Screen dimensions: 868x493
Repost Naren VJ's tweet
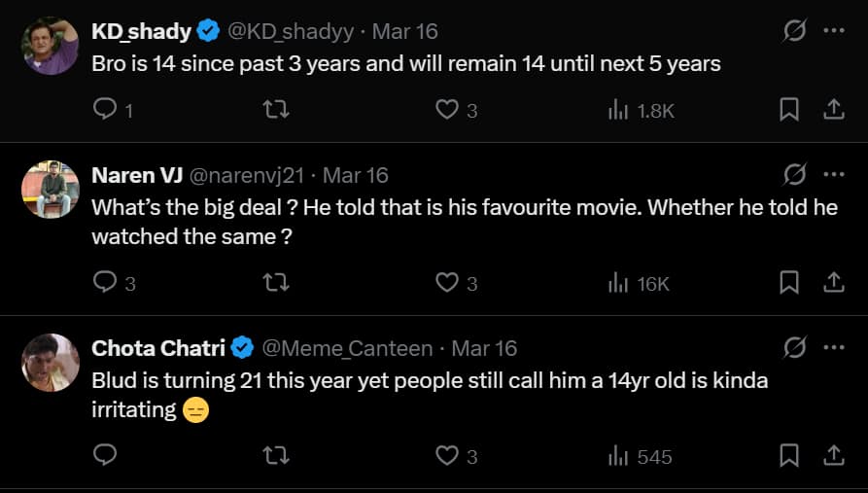click(276, 283)
